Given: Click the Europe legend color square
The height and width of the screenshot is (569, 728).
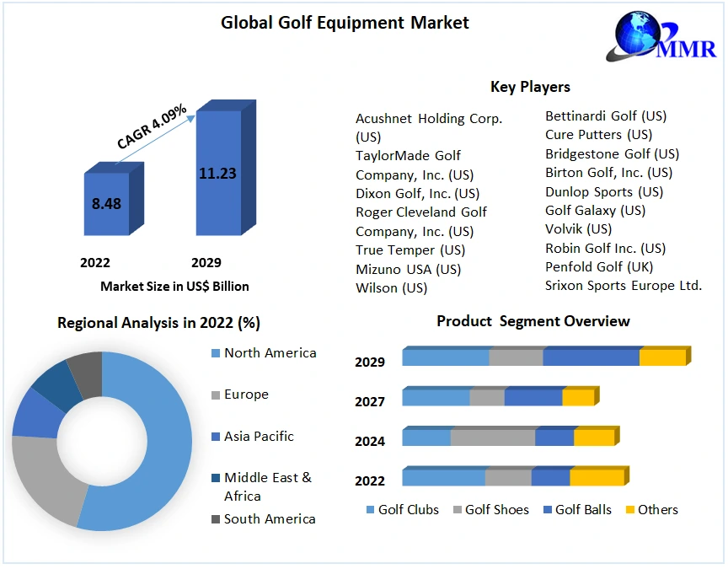Looking at the screenshot, I should 215,395.
